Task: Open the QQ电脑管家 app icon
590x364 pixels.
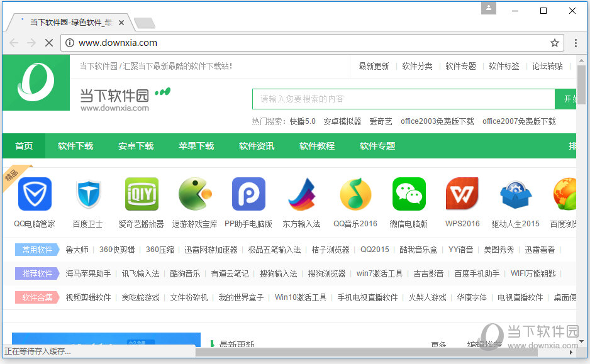Action: [x=35, y=194]
